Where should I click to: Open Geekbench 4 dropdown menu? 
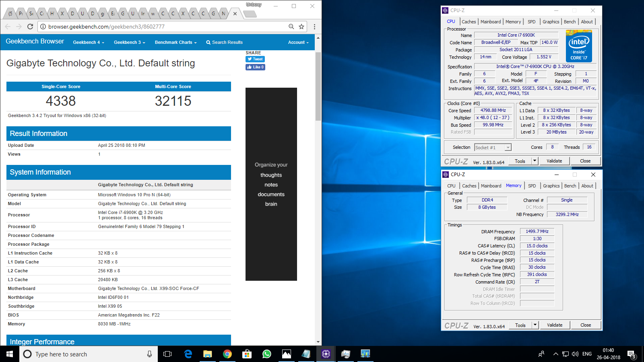(89, 42)
